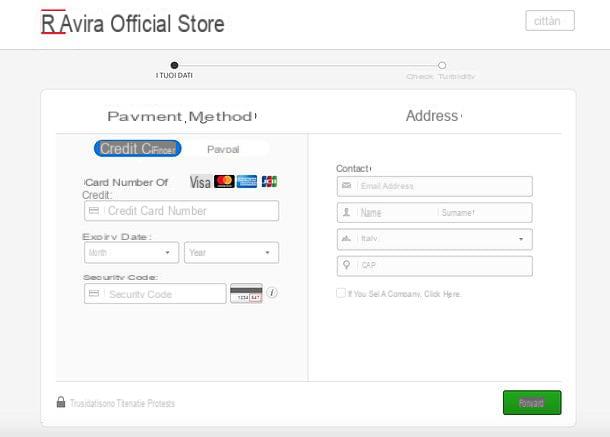Click the 'Expiry Date:' label

tap(117, 237)
